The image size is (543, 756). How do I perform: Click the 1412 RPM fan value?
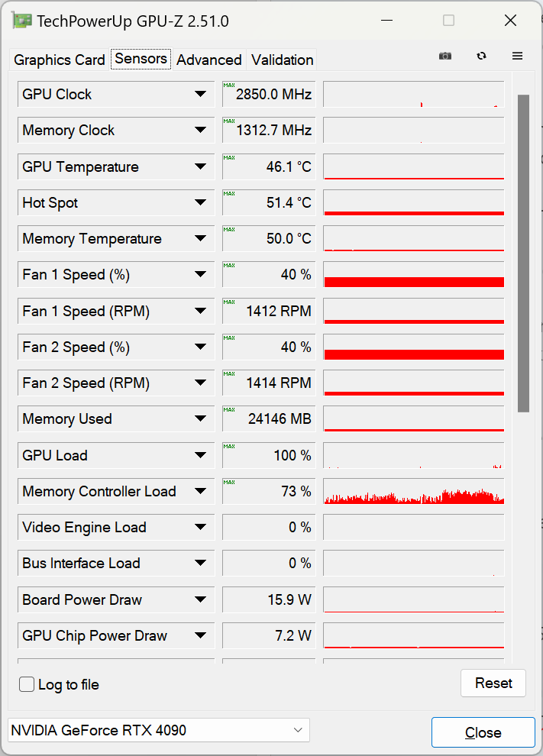click(269, 311)
